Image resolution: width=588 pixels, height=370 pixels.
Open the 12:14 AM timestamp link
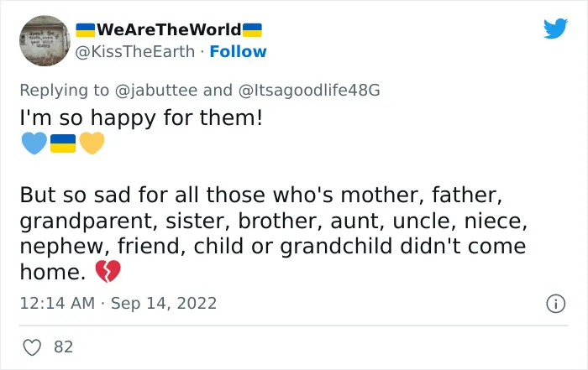point(57,303)
